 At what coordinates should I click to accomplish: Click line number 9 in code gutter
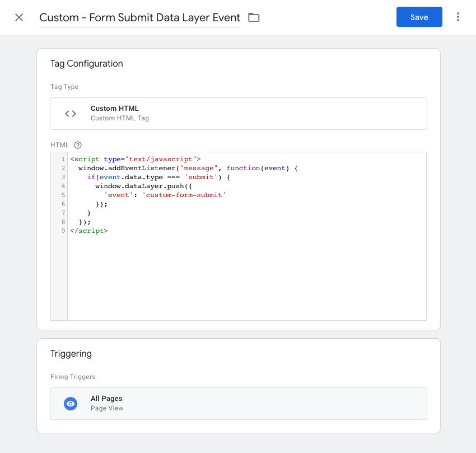63,231
